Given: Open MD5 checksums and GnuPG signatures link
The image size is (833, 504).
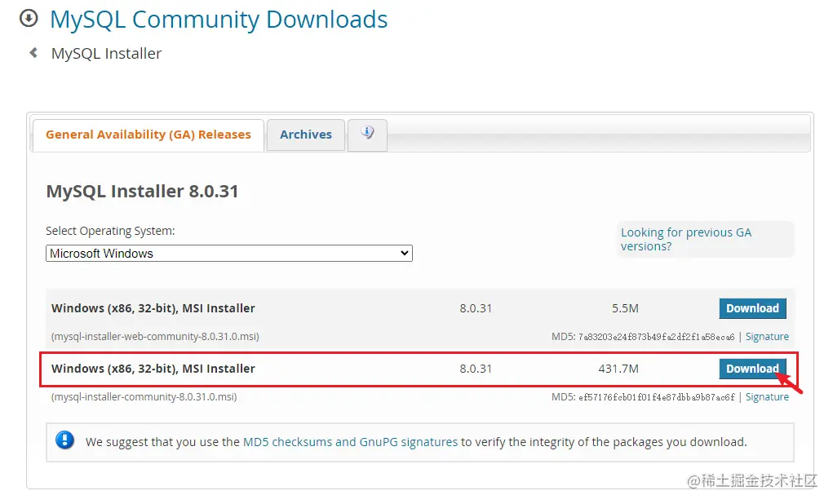Looking at the screenshot, I should coord(350,442).
